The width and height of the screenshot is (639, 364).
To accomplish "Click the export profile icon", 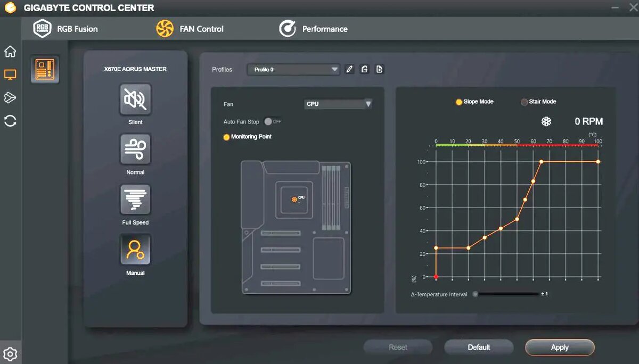I will pos(364,69).
